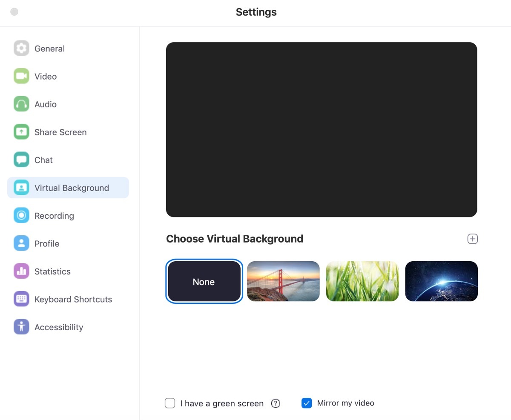
Task: Choose the None virtual background option
Action: 204,281
